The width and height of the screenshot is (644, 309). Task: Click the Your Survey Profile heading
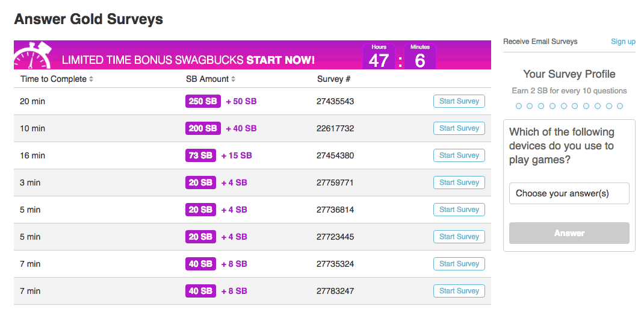pyautogui.click(x=569, y=74)
